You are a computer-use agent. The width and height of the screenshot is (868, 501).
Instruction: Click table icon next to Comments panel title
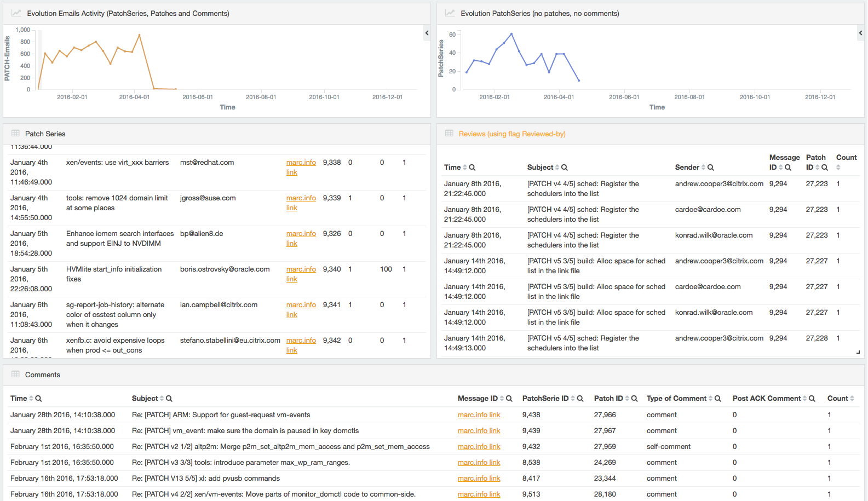click(x=15, y=374)
